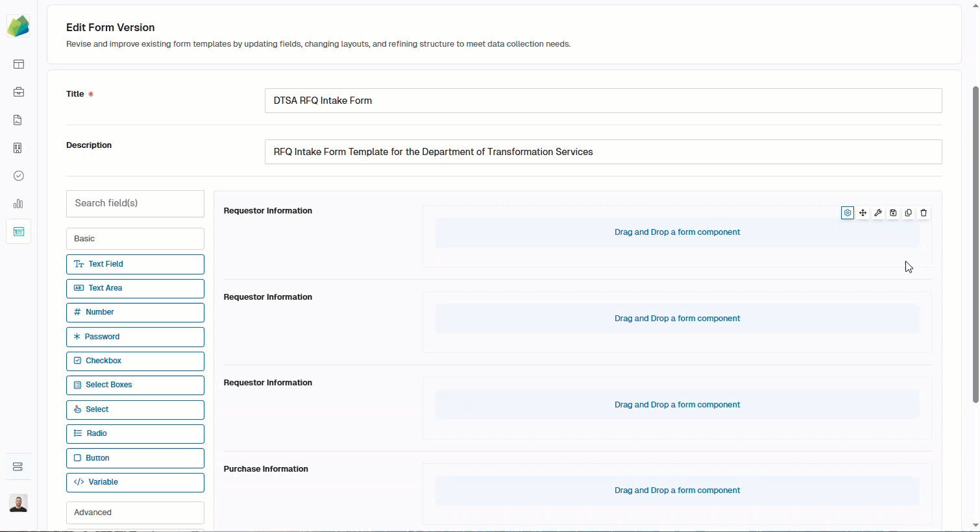Click the floppy disk save icon on component

pyautogui.click(x=893, y=213)
